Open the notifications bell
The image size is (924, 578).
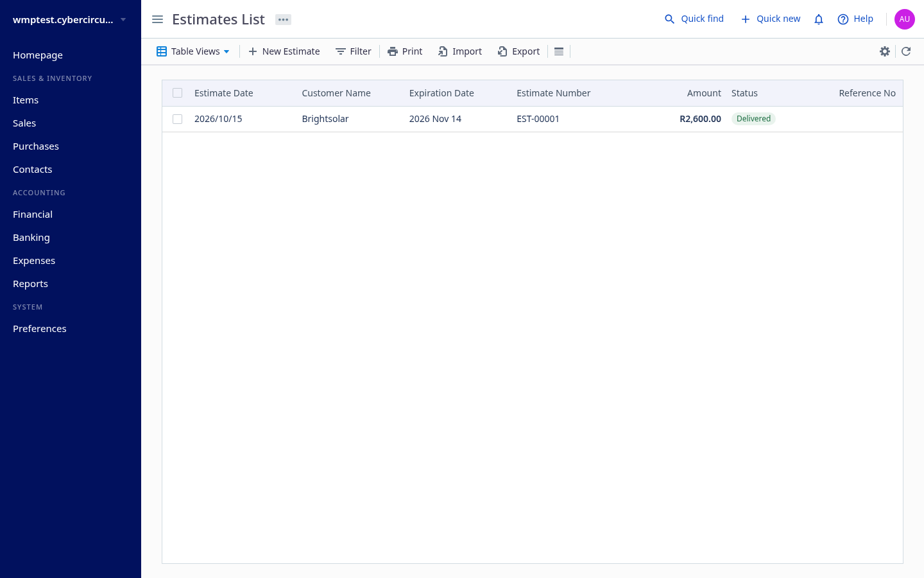point(819,19)
